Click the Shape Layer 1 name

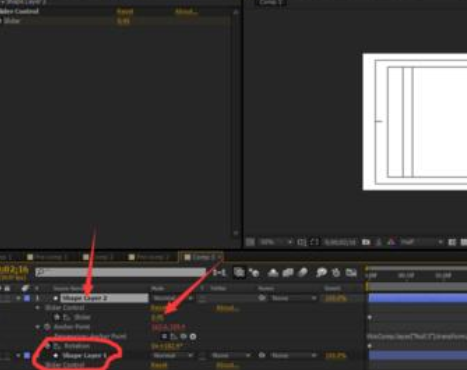85,356
